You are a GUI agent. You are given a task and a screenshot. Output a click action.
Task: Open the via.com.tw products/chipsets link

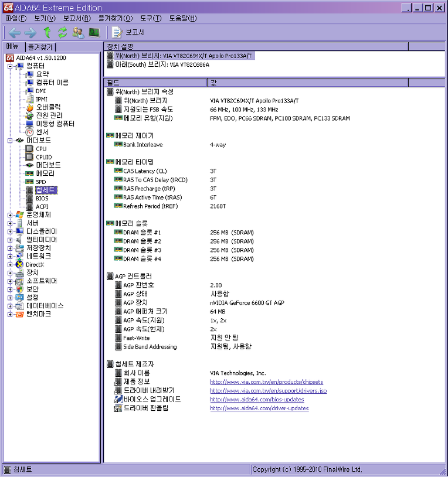[x=266, y=382]
